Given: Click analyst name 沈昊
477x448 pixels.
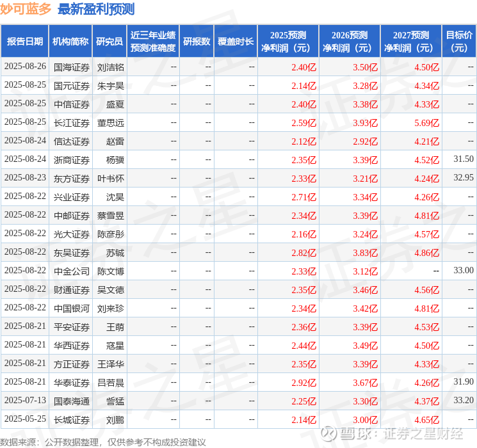Looking at the screenshot, I should [115, 197].
